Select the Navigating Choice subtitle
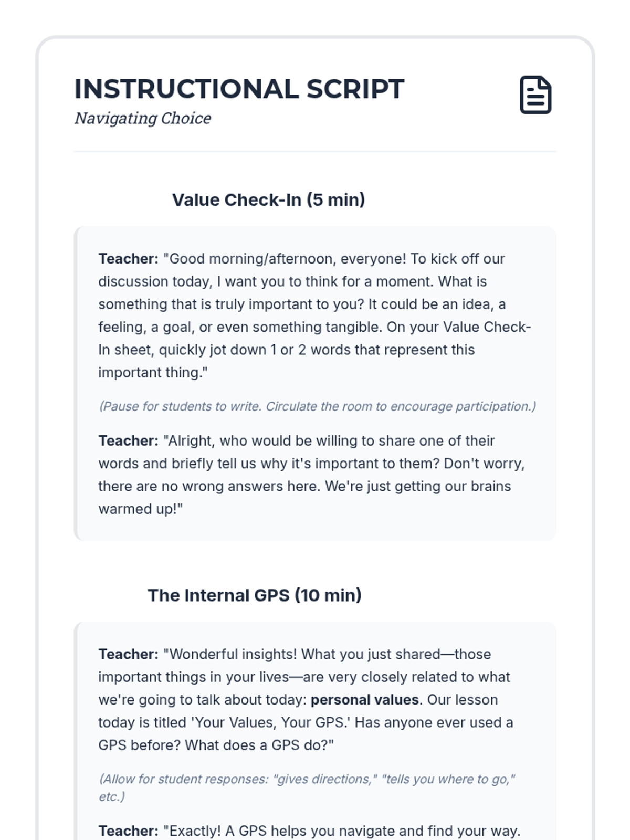Viewport: 630px width, 840px height. pos(143,118)
